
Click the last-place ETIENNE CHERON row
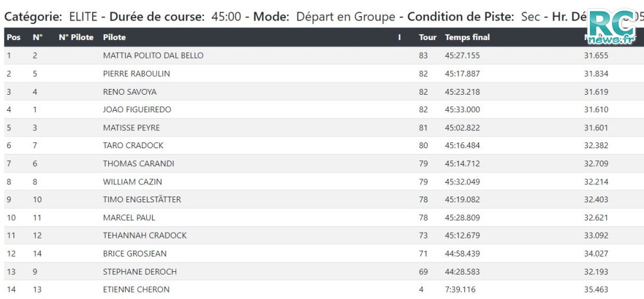(322, 289)
